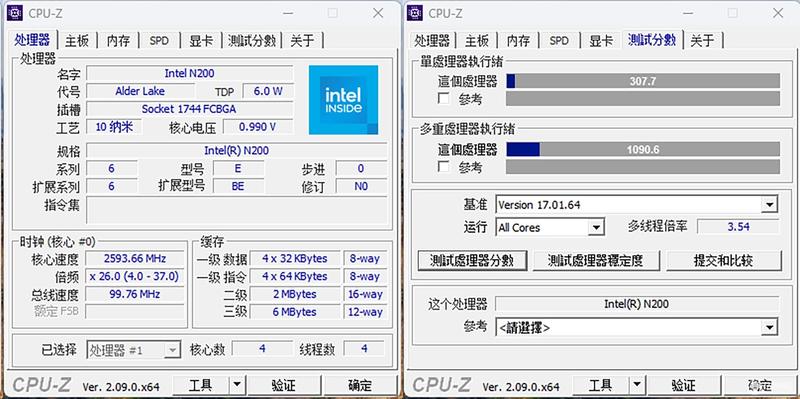Screen dimensions: 800x399
Task: Switch to 显卡 tab in right window
Action: (601, 41)
